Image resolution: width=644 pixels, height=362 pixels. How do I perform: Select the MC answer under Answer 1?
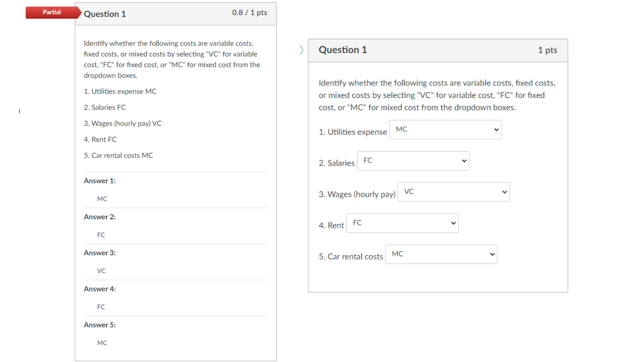pos(102,198)
